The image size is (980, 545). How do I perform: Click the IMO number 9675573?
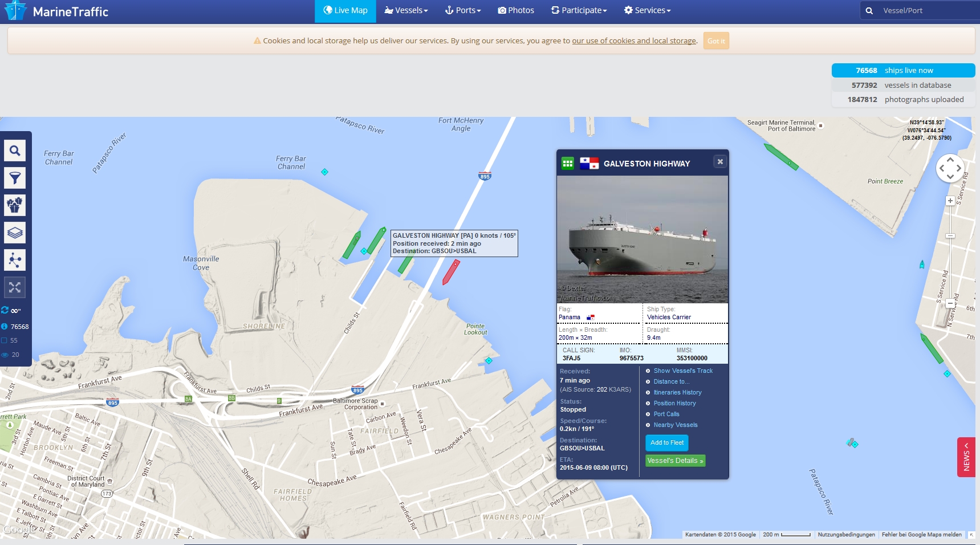point(631,359)
